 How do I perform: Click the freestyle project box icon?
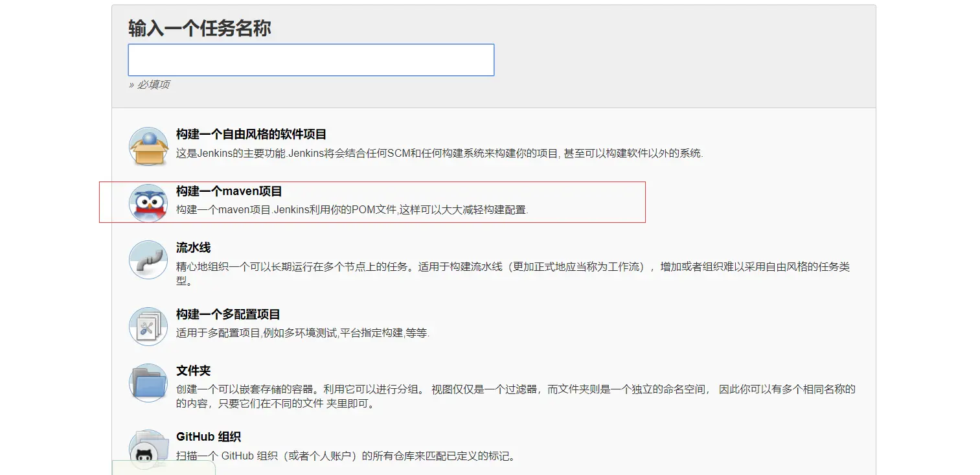pos(148,146)
